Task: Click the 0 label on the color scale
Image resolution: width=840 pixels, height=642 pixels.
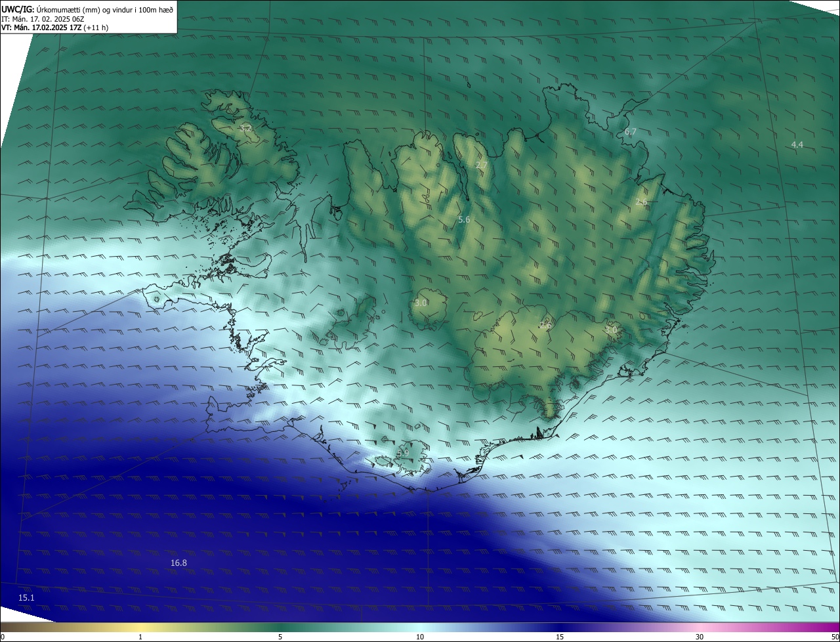Action: [3, 637]
